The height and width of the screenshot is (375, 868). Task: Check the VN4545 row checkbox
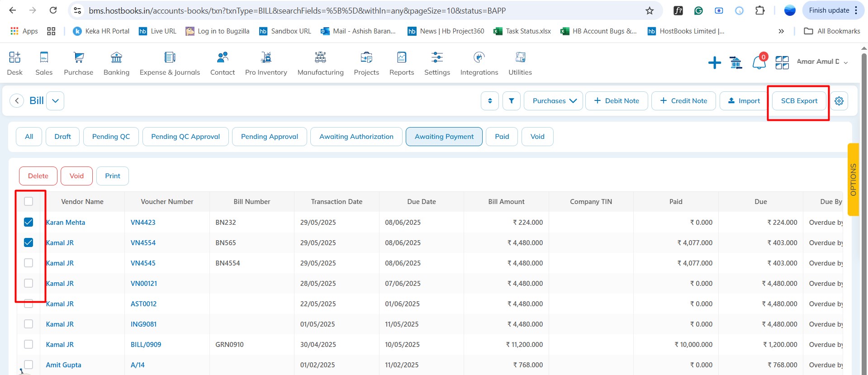click(28, 263)
